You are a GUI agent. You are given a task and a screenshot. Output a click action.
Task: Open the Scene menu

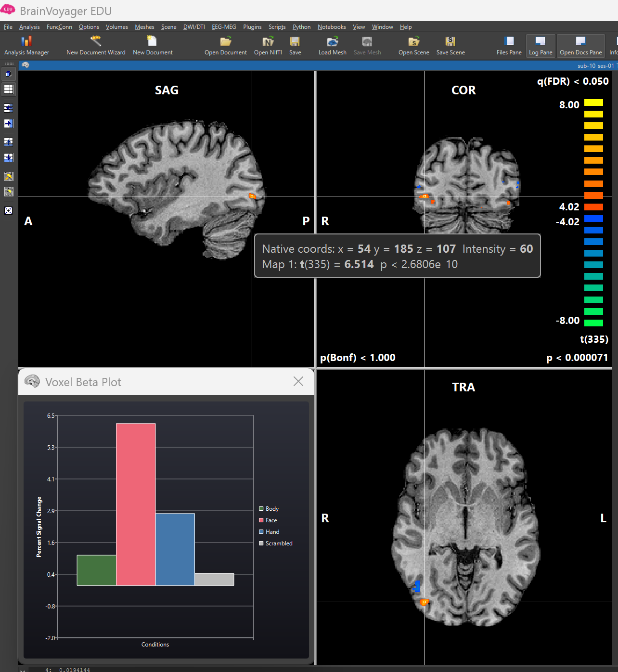click(x=168, y=27)
